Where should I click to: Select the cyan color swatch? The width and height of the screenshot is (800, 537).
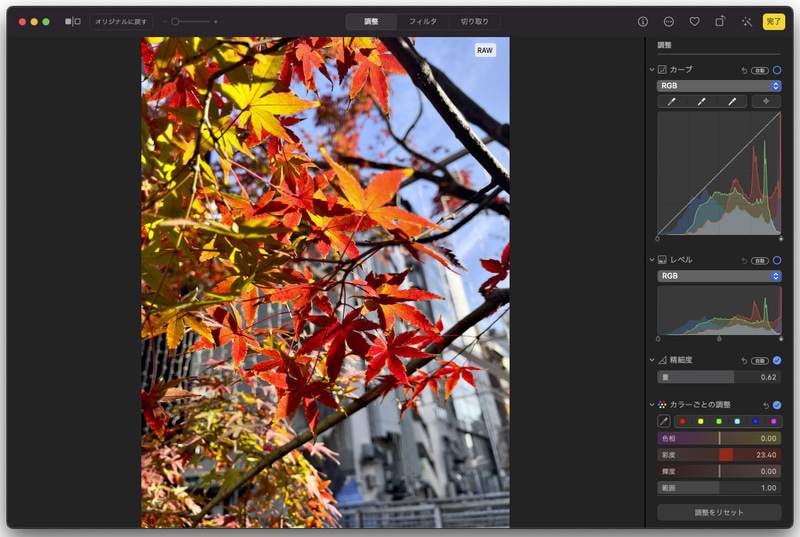click(x=737, y=421)
